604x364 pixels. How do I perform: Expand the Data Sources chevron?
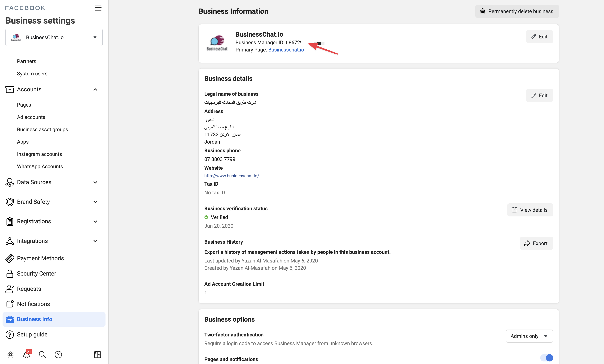[95, 182]
